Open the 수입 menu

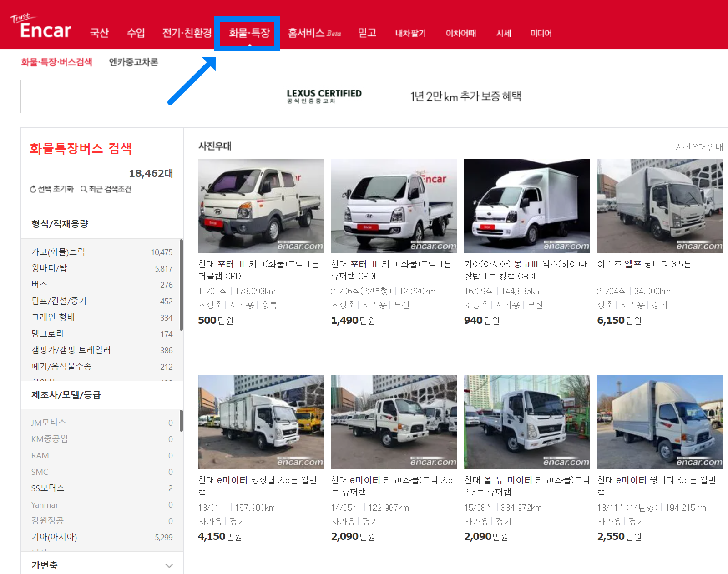click(x=136, y=33)
